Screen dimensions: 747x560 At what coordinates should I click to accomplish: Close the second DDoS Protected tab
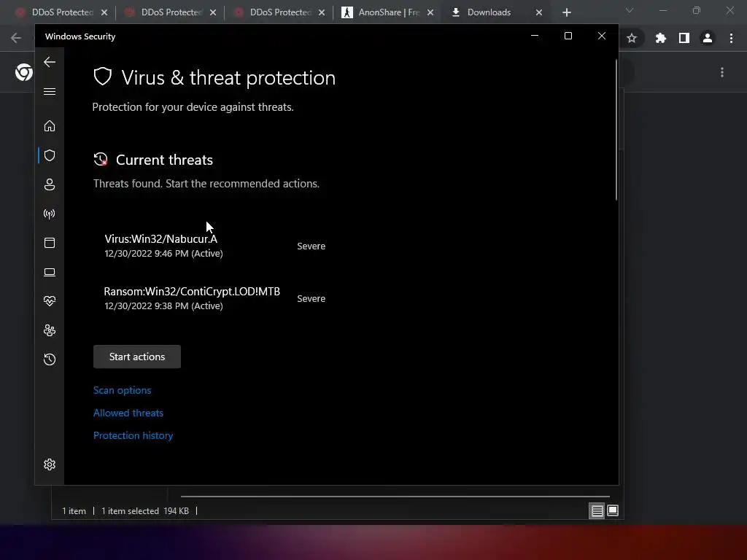coord(213,12)
